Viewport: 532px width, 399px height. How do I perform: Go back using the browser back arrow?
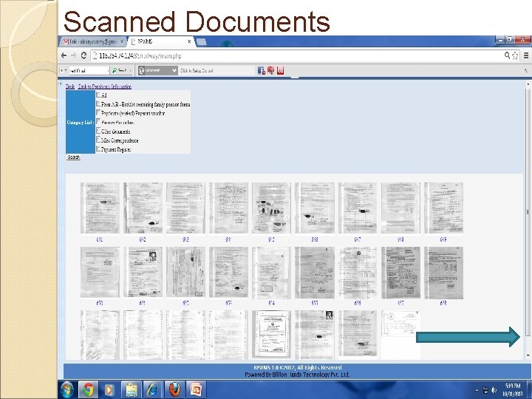point(64,55)
